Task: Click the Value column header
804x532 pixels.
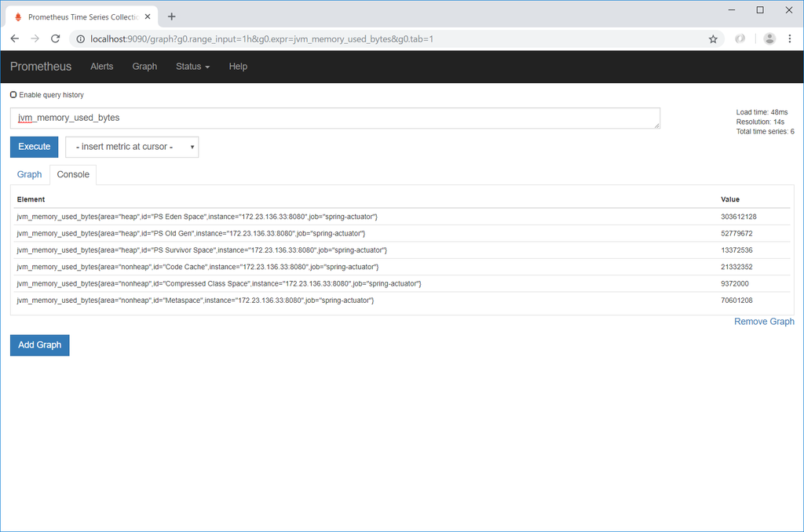Action: coord(729,199)
